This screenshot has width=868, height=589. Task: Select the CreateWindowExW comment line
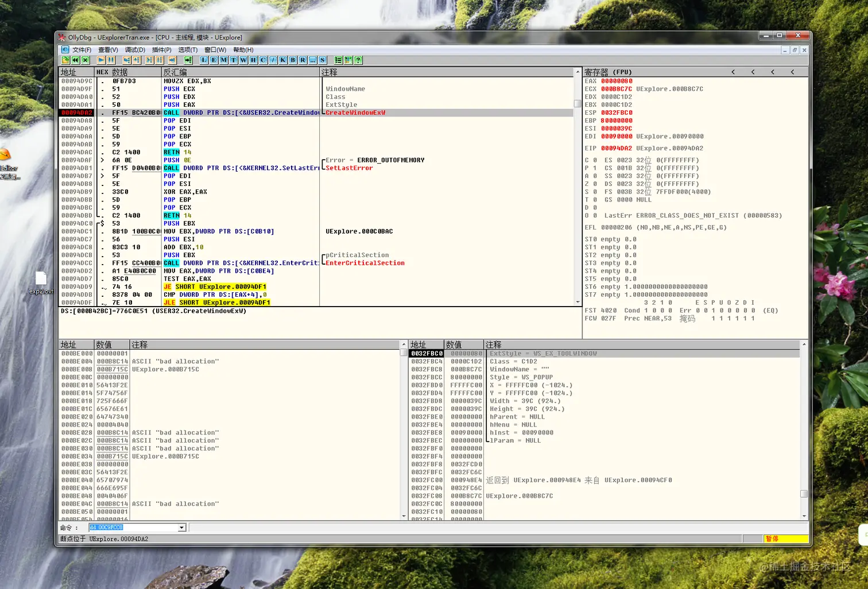[x=355, y=113]
